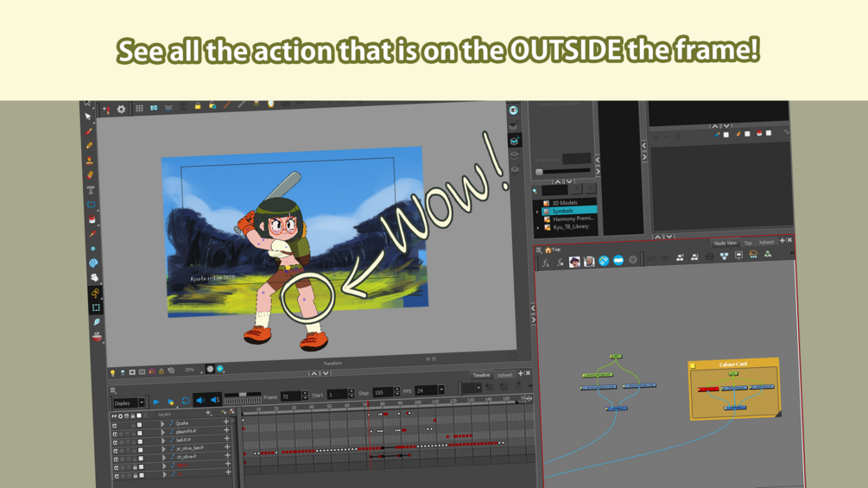Select the Stamp tool
The height and width of the screenshot is (488, 868).
click(x=90, y=160)
